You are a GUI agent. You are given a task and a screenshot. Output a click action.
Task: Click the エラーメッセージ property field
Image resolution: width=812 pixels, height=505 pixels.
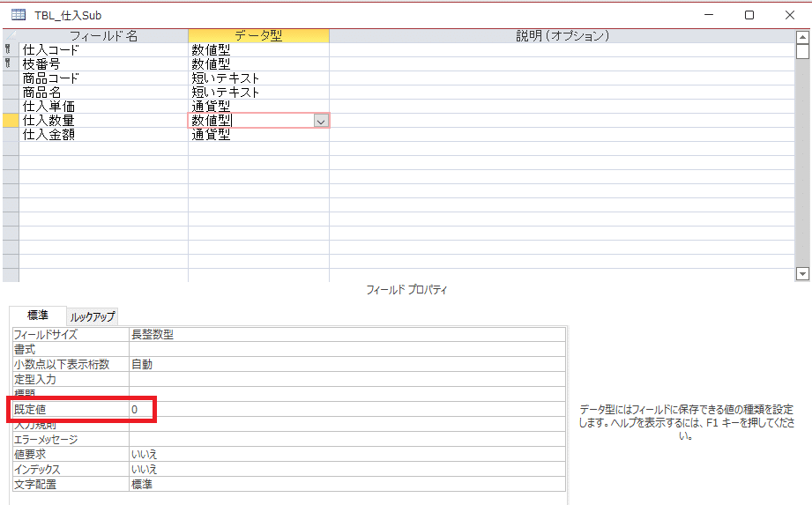(x=347, y=439)
